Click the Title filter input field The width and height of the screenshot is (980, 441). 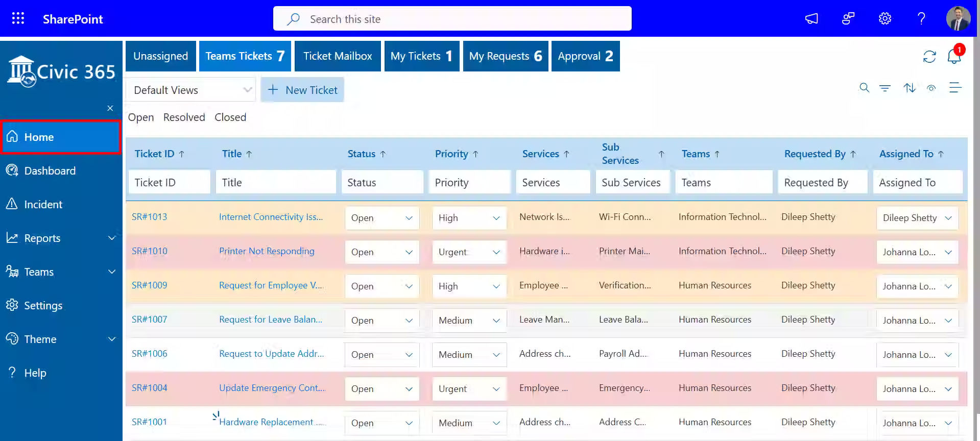276,183
